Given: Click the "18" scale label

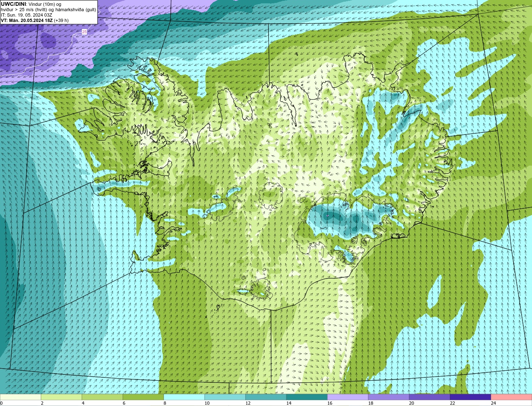Looking at the screenshot, I should pos(371,403).
